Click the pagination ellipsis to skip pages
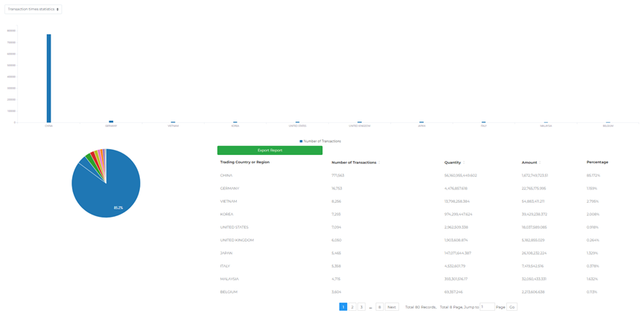This screenshot has height=316, width=644. [x=371, y=307]
